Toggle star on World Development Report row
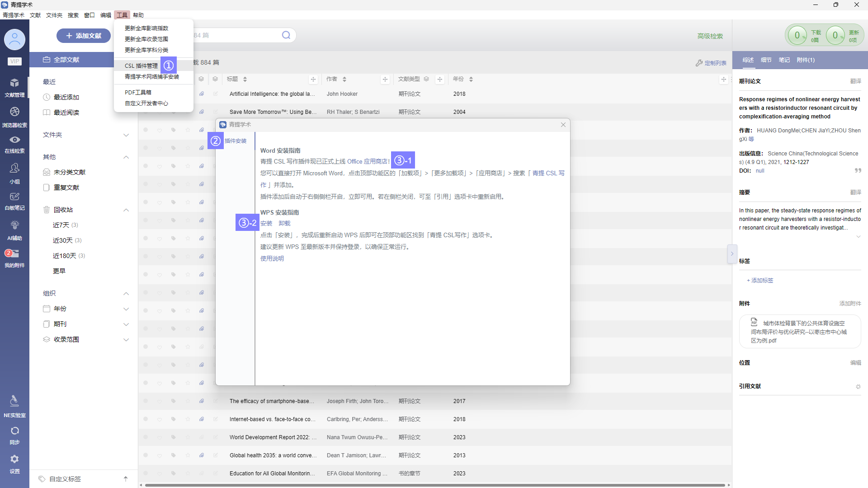This screenshot has width=868, height=488. pos(188,437)
